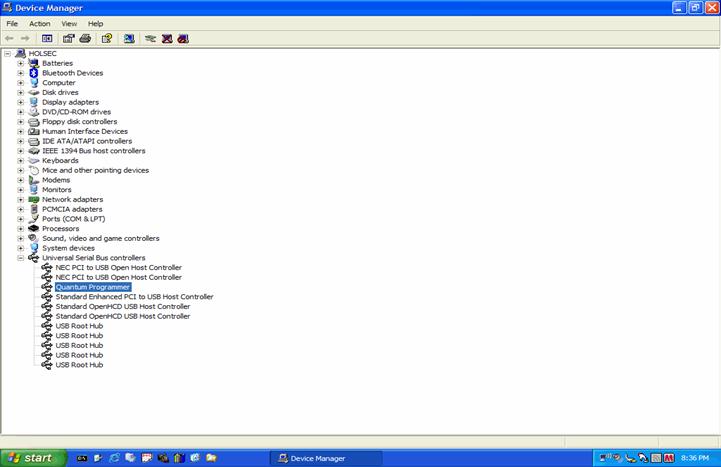This screenshot has width=721, height=467.
Task: Expand the Computer category
Action: 20,83
